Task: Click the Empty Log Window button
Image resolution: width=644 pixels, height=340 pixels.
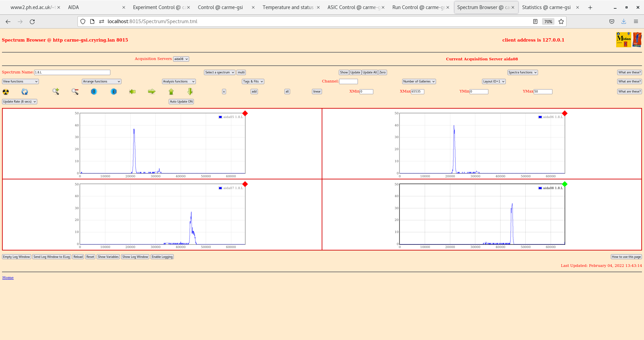Action: coord(16,257)
